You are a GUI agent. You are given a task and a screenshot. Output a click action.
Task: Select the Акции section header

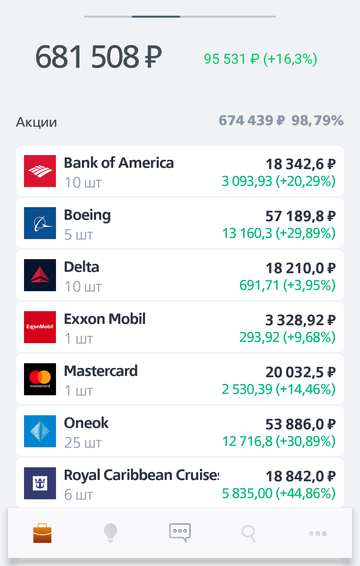pyautogui.click(x=36, y=122)
